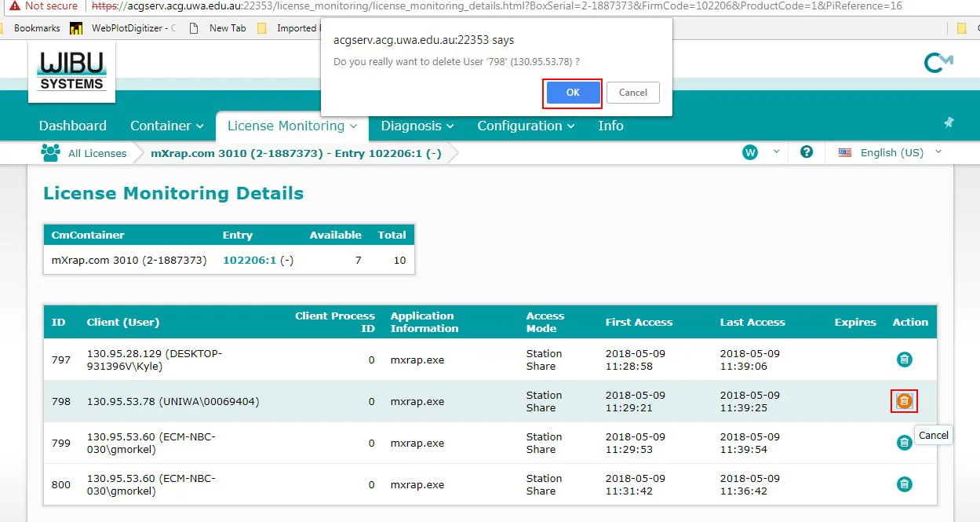Click the WIBU Systems logo

71,71
